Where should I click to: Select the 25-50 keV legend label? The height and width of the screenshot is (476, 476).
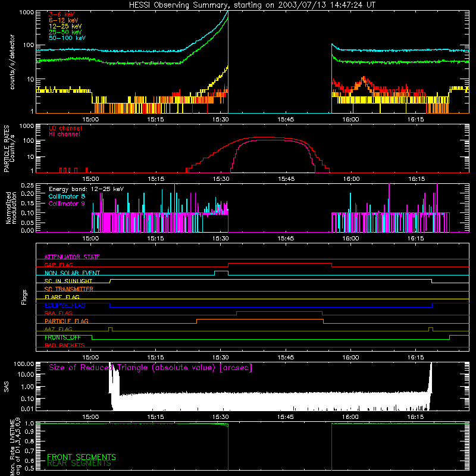[65, 32]
